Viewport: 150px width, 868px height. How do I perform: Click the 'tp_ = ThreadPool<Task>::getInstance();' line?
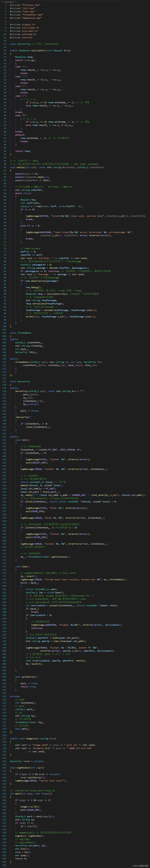pos(46,557)
